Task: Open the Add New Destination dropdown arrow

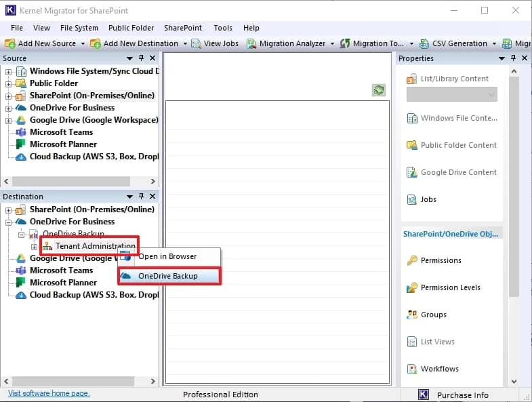Action: click(x=185, y=44)
